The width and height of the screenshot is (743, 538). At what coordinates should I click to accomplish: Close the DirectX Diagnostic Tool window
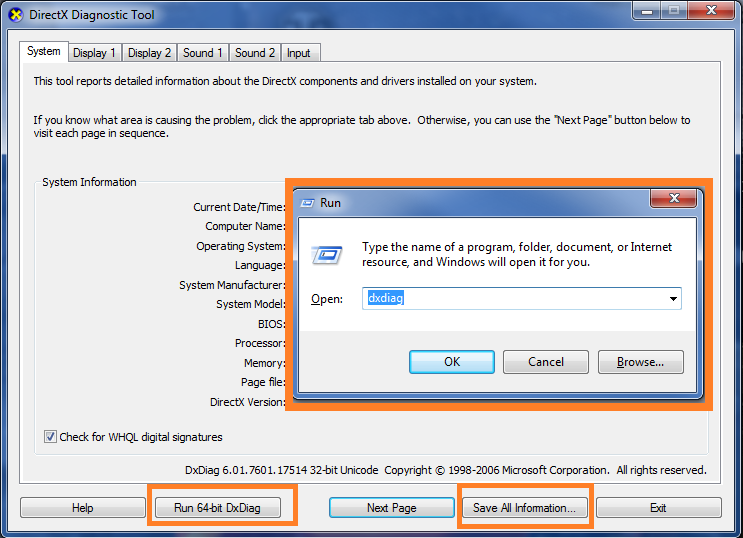(x=711, y=10)
